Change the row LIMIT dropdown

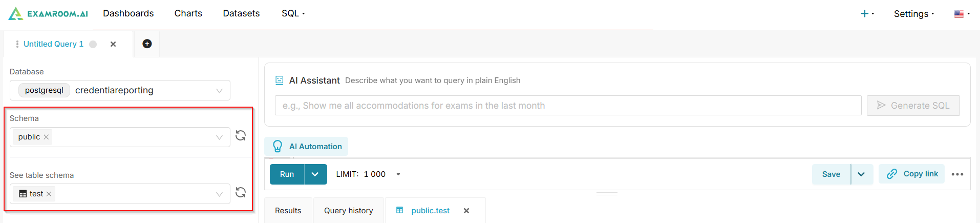tap(398, 174)
